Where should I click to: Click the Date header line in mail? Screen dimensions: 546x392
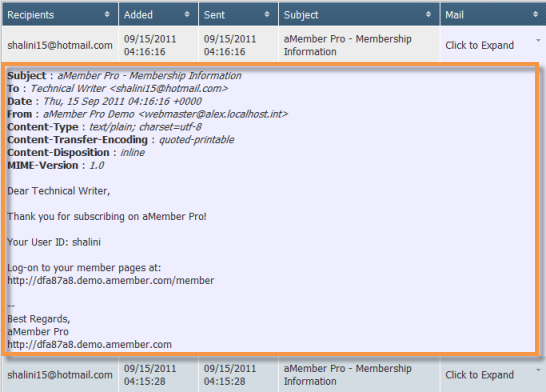click(x=104, y=101)
